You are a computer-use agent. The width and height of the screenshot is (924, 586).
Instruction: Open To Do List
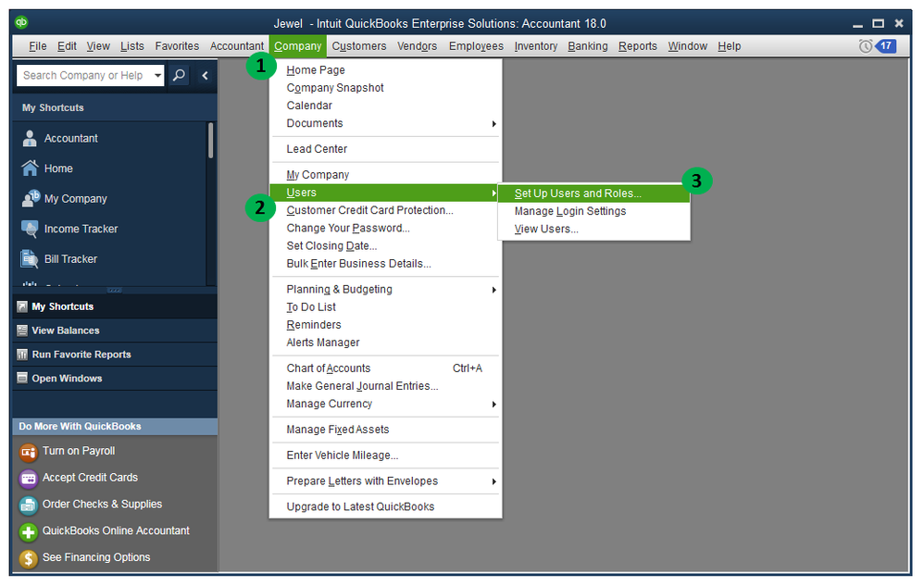click(x=385, y=307)
